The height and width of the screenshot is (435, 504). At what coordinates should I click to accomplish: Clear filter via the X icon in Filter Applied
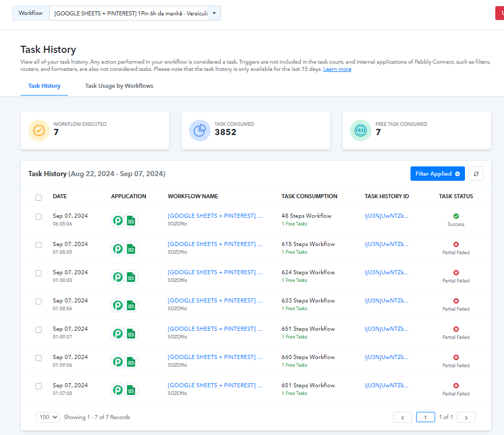457,174
